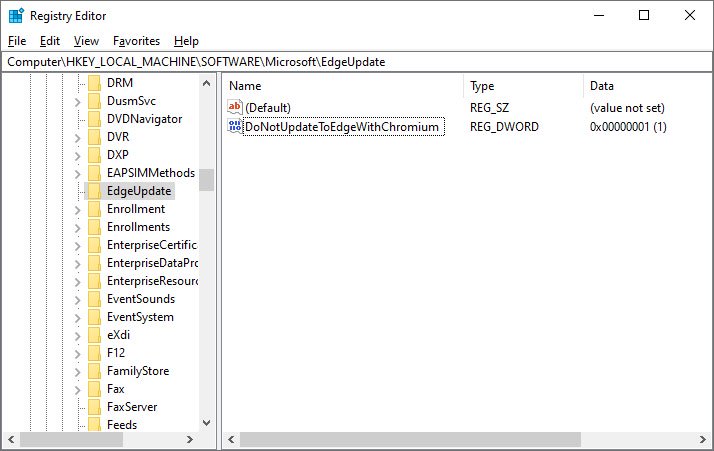Click the FamilyStore folder icon

[x=94, y=371]
